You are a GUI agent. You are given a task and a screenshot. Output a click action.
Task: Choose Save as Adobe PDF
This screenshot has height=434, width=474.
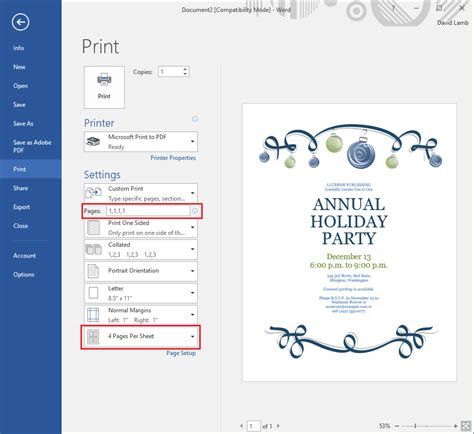(32, 146)
